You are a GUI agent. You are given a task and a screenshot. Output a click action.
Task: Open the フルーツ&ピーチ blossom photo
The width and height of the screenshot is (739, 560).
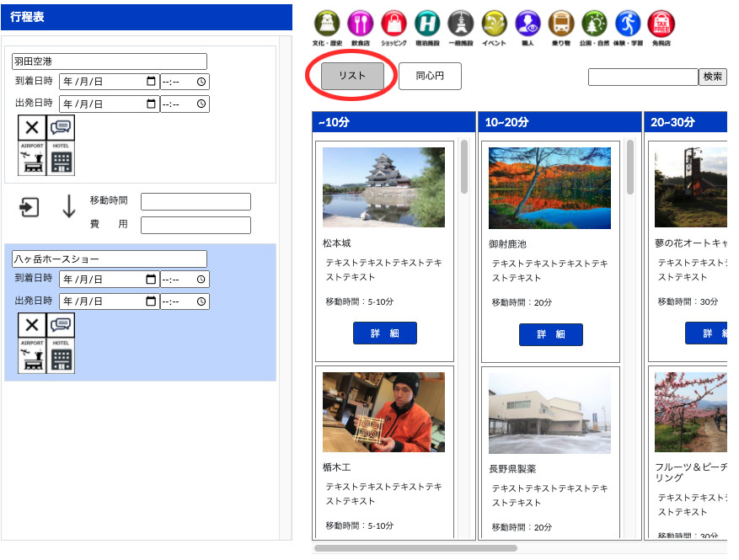691,412
